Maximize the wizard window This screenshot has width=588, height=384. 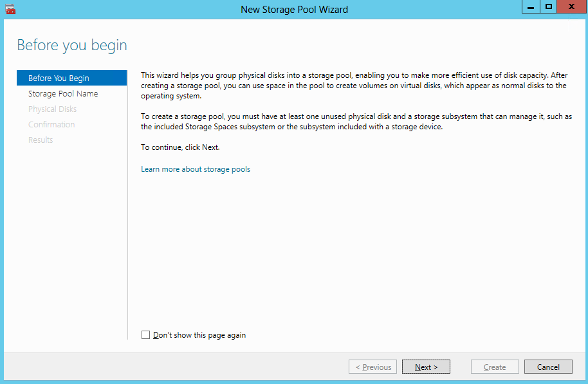point(549,6)
